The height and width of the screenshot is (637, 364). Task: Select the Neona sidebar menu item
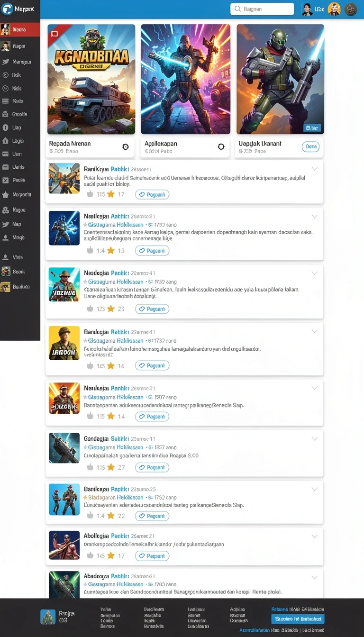click(x=20, y=29)
